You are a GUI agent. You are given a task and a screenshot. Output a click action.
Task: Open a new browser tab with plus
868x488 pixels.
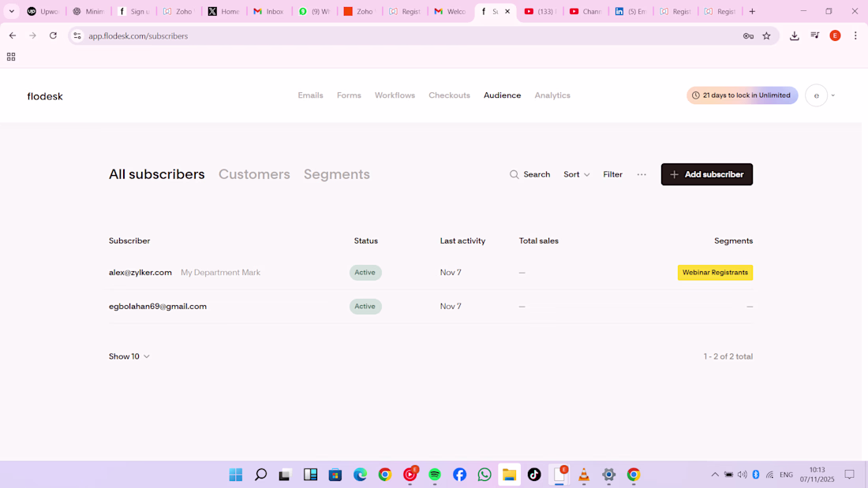(x=752, y=11)
